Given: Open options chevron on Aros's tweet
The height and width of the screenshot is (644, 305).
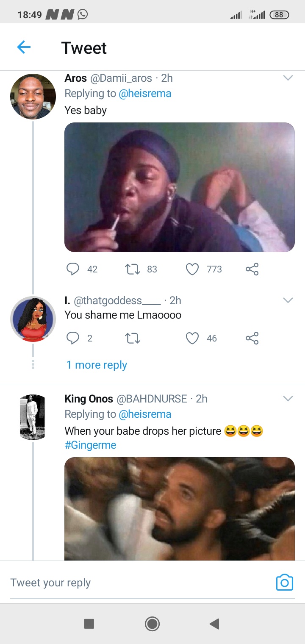Looking at the screenshot, I should (288, 78).
